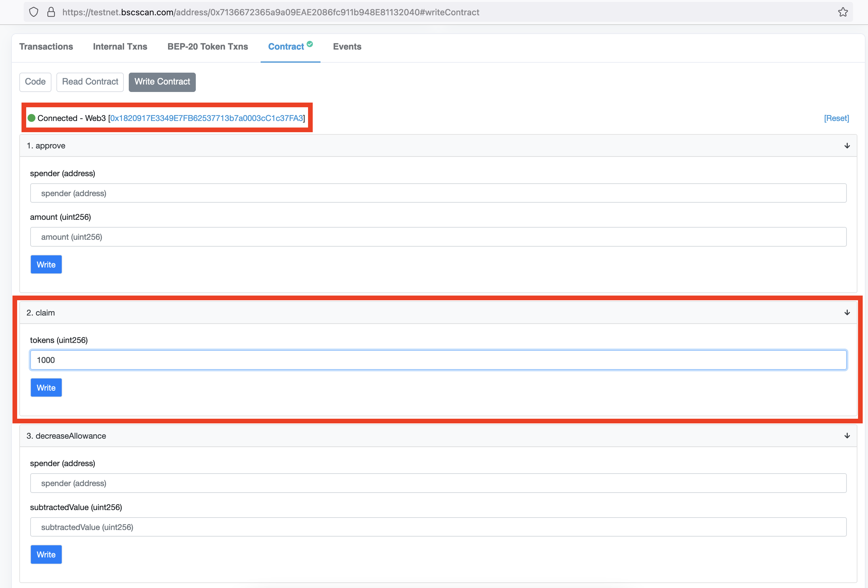Focus approve spender address input
The height and width of the screenshot is (588, 868).
(438, 193)
